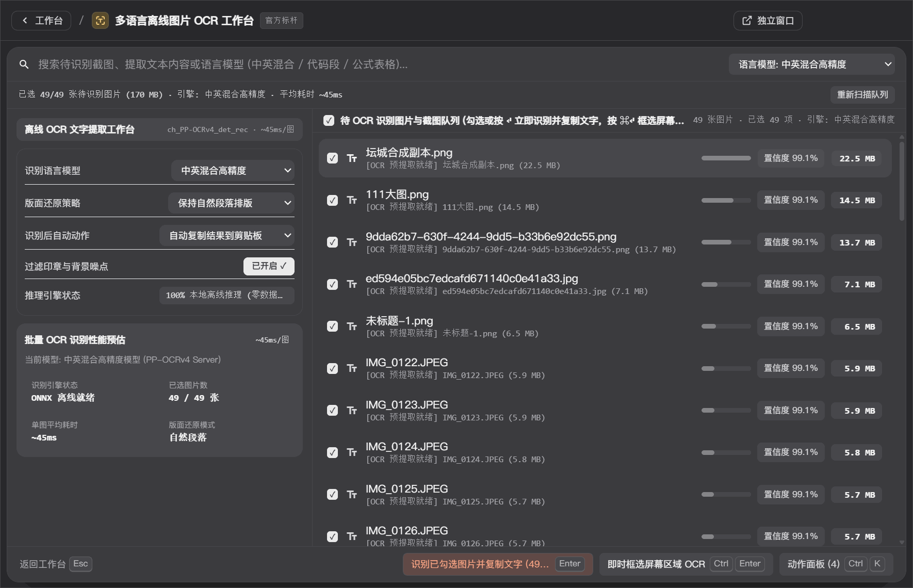Image resolution: width=913 pixels, height=588 pixels.
Task: Click the text-type icon for IMG_0123.JPEG
Action: coord(352,411)
